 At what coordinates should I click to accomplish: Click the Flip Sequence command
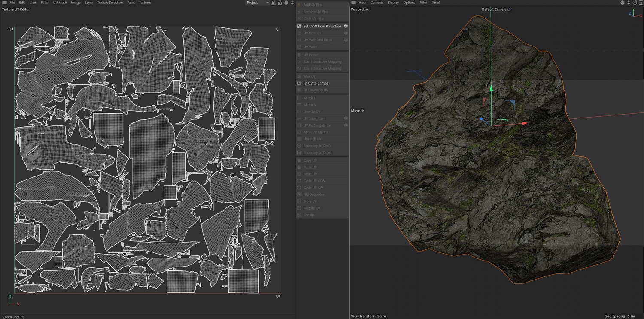click(322, 194)
